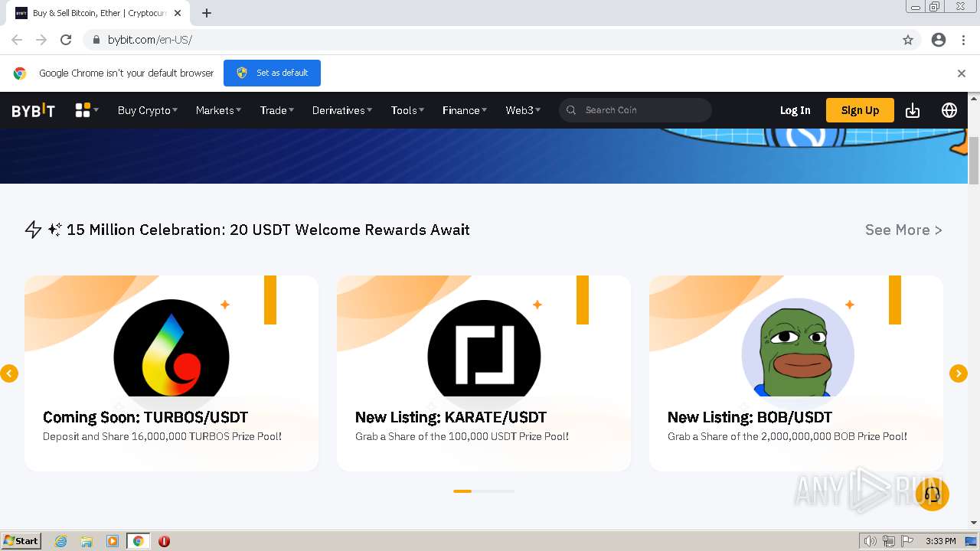Open Internet Explorer from taskbar
Viewport: 980px width, 551px height.
pyautogui.click(x=61, y=541)
